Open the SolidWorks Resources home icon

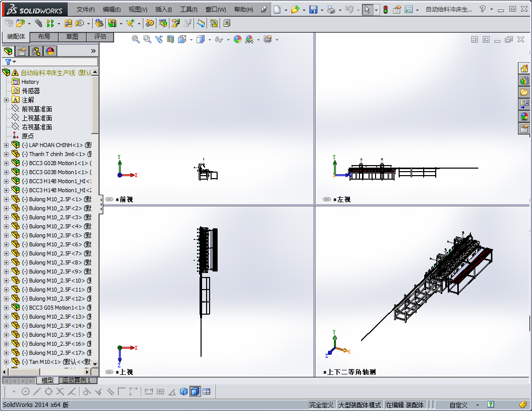click(524, 69)
